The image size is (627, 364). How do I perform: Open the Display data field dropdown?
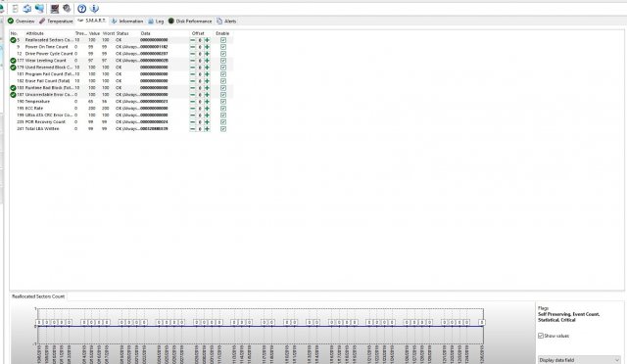[x=579, y=360]
